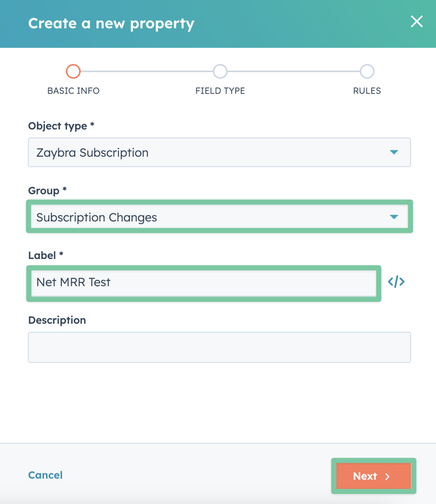Open the Zaybra Subscription object type dropdown
This screenshot has height=504, width=436.
(x=219, y=152)
